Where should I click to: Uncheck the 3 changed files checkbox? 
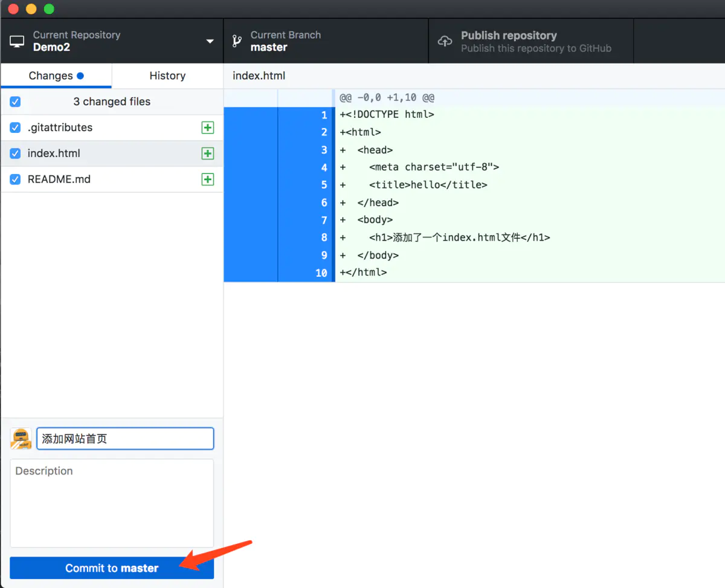click(x=15, y=102)
